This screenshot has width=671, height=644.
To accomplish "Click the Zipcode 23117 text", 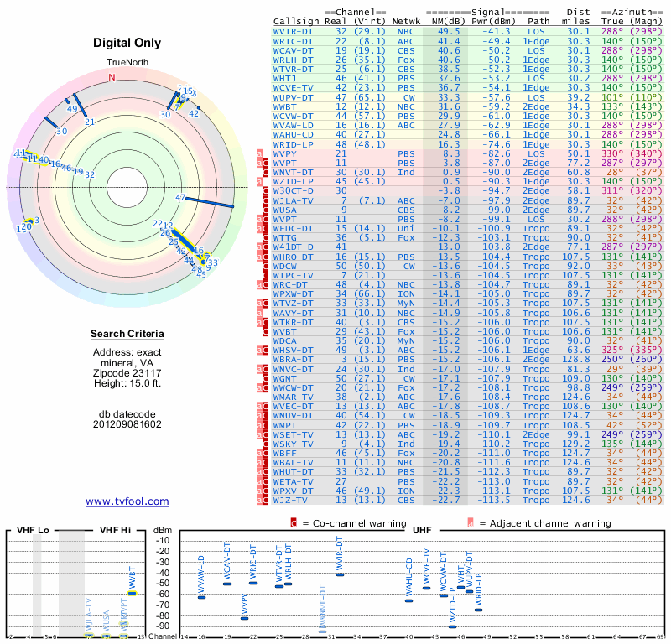I will [127, 372].
